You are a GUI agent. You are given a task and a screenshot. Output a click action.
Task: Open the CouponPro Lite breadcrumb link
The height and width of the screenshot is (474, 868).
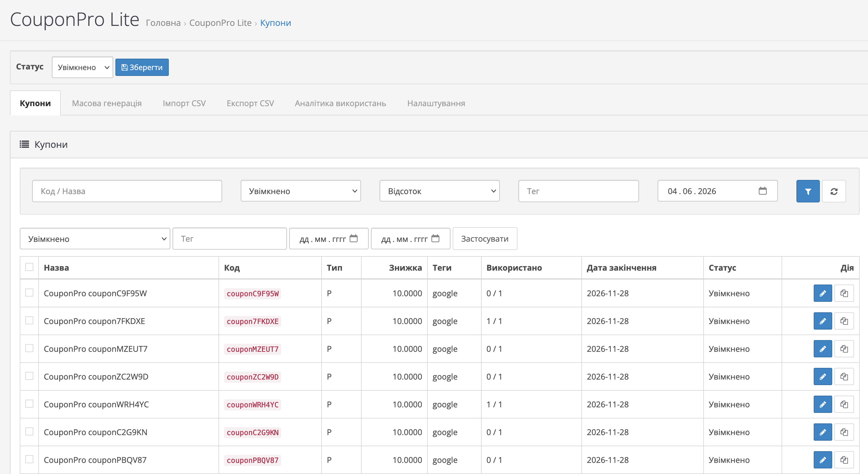[x=220, y=23]
